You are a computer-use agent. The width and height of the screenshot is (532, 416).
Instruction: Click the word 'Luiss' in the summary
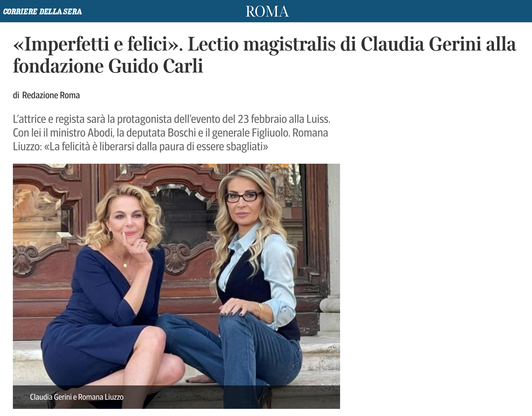(x=318, y=119)
